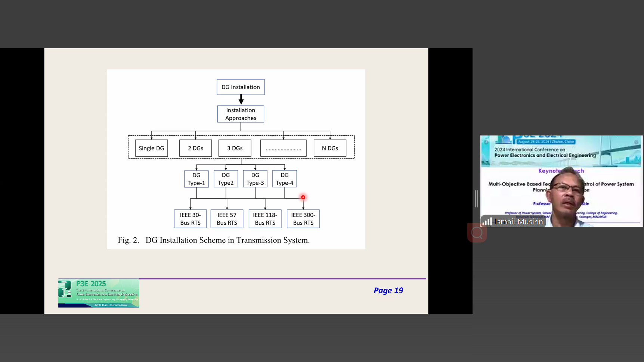Click Ismail Musirin's signal strength bars icon
The width and height of the screenshot is (644, 362).
click(x=487, y=222)
